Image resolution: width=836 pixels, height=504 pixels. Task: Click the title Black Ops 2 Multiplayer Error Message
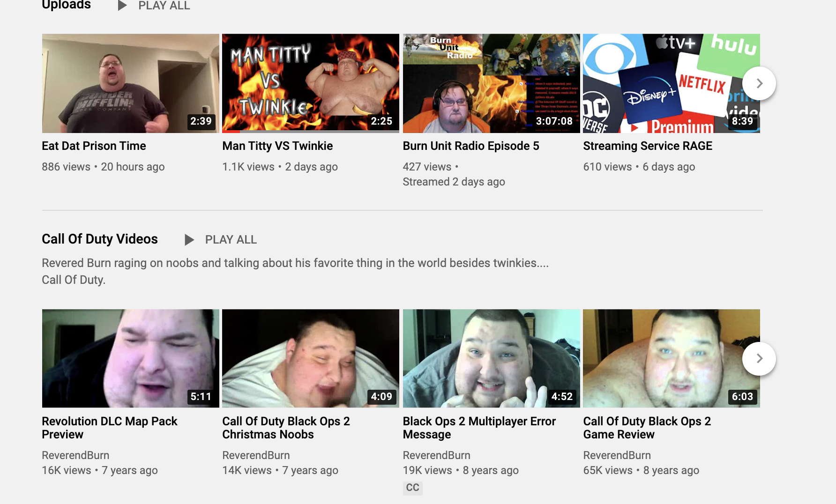pyautogui.click(x=479, y=428)
